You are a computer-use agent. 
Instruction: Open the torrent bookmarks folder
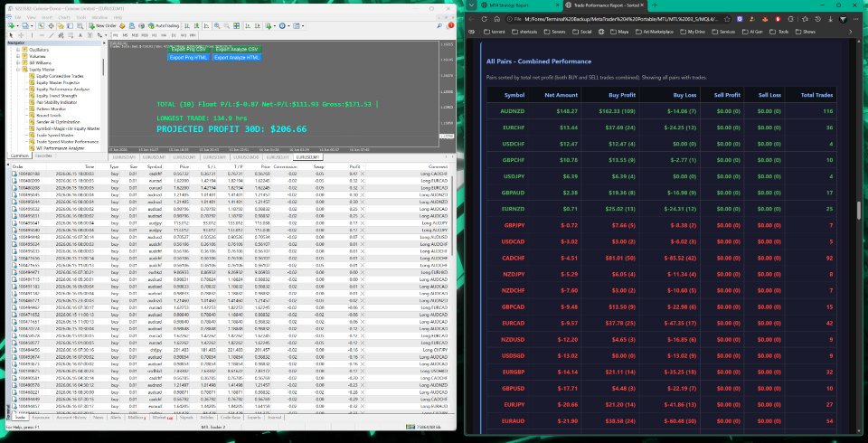[495, 32]
